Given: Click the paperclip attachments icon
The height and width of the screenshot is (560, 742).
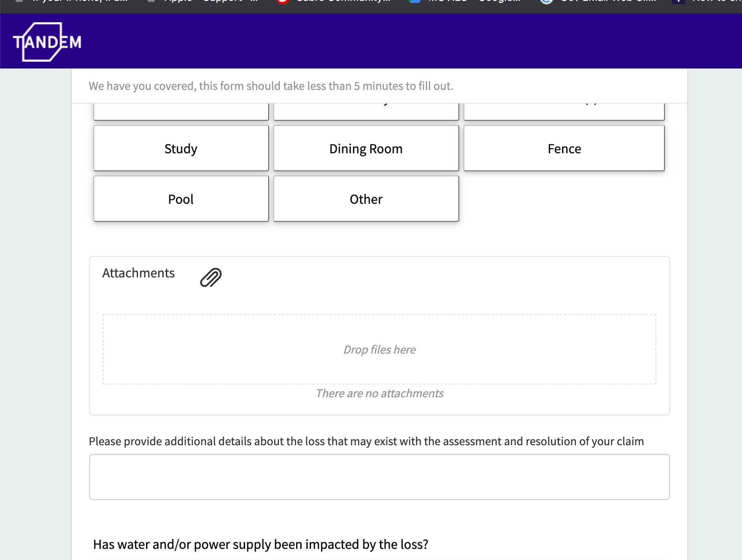Looking at the screenshot, I should pyautogui.click(x=211, y=277).
